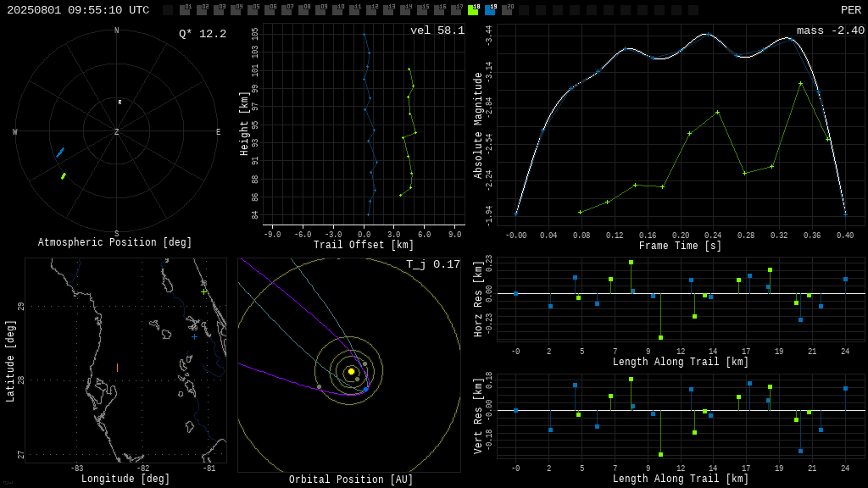Screen dimensions: 868x488
Task: Click the orange meteor track on map
Action: (117, 368)
